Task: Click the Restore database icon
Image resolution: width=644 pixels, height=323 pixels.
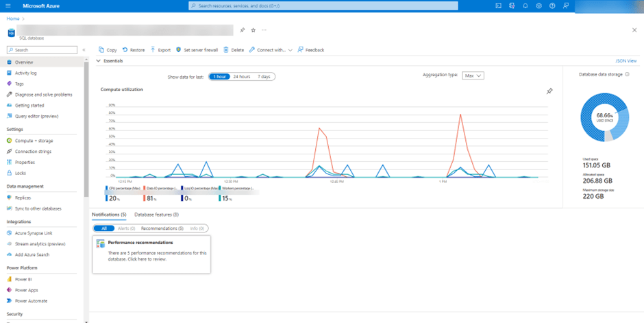Action: [125, 50]
